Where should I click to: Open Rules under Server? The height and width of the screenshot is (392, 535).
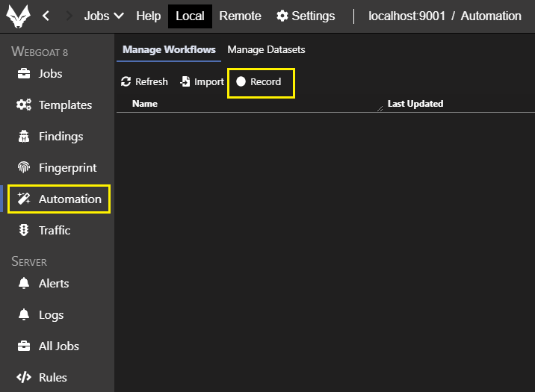43,378
